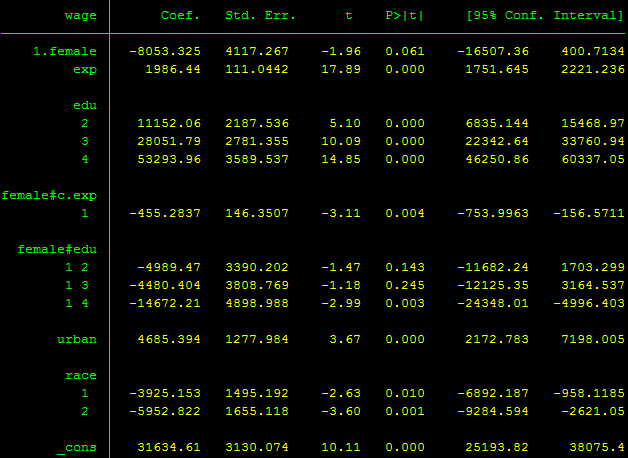Select the Coef. column header
628x458 pixels.
point(180,15)
